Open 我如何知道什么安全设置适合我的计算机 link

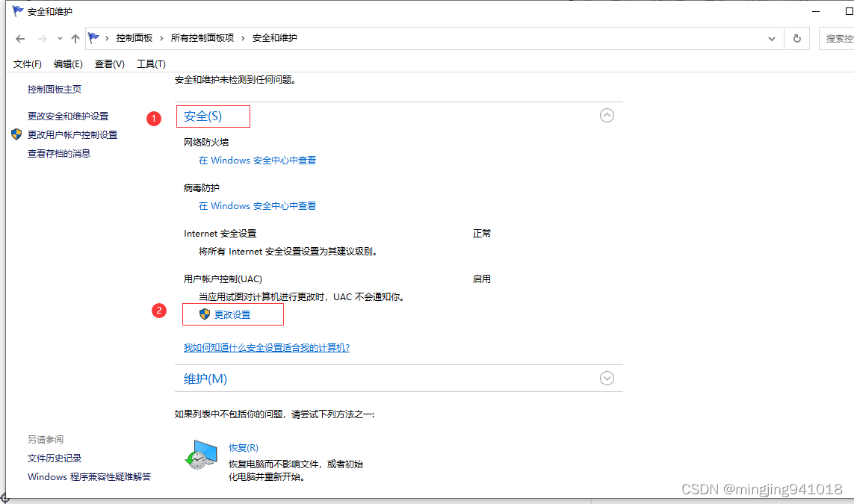266,347
